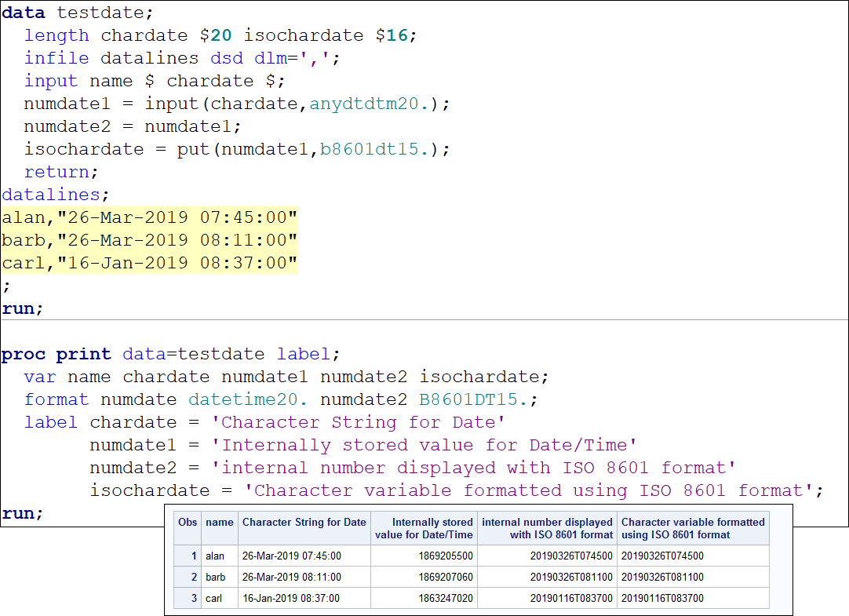
Task: Click right-aligned 20190326T081100 in numdate2 column
Action: [571, 577]
